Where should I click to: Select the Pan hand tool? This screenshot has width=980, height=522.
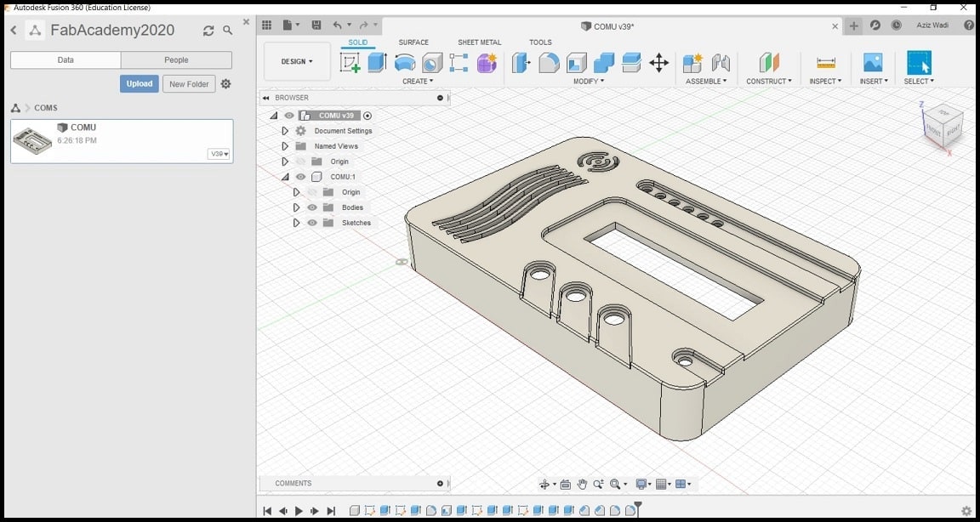click(582, 485)
